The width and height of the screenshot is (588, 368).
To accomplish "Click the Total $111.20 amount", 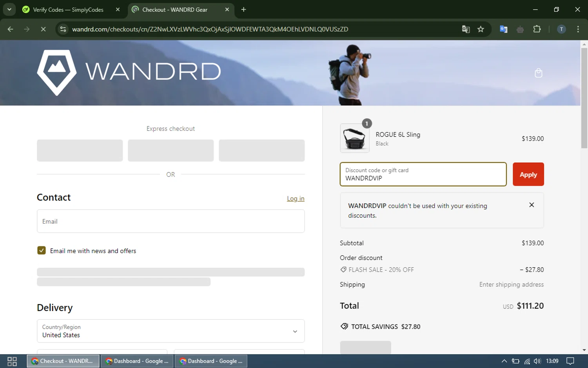I will click(530, 306).
